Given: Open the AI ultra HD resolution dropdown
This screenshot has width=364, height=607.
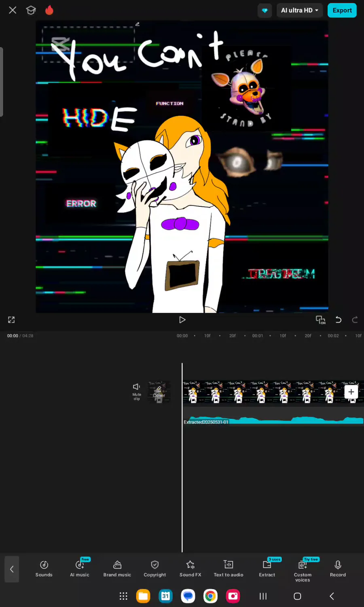Looking at the screenshot, I should [300, 11].
